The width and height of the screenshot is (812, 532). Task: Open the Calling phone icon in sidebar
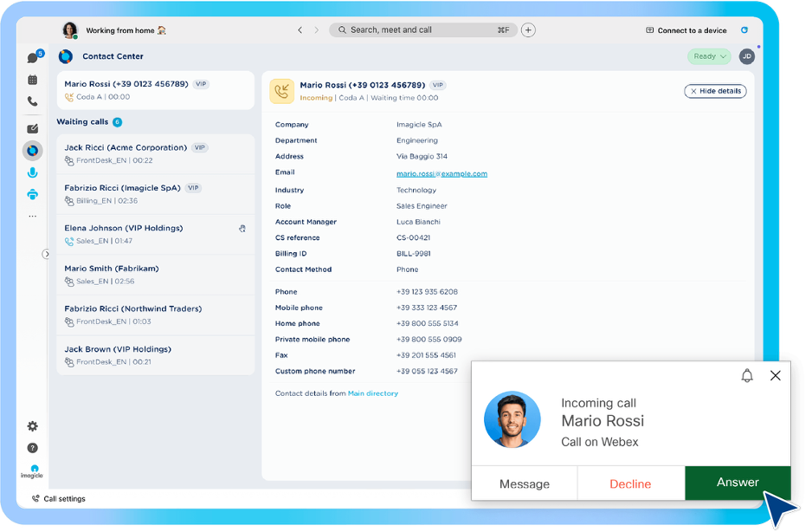[33, 101]
